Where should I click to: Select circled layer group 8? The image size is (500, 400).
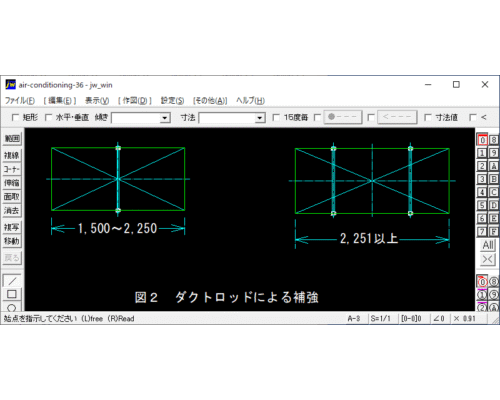[494, 282]
